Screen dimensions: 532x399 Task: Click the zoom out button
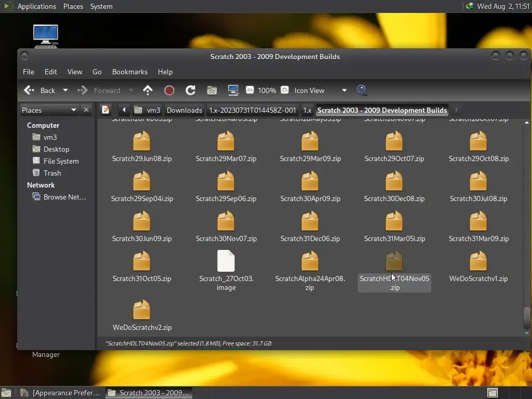pyautogui.click(x=250, y=90)
